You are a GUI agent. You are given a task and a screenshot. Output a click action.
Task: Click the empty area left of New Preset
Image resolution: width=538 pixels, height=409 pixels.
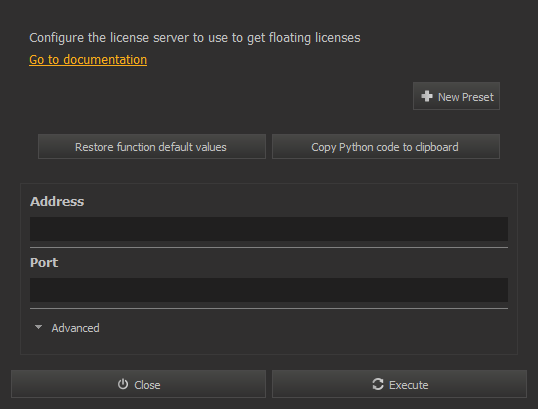click(x=220, y=96)
